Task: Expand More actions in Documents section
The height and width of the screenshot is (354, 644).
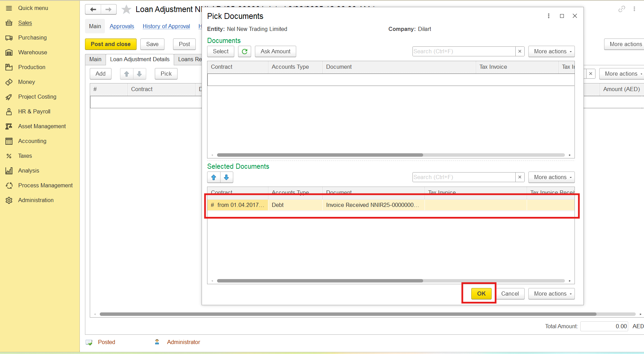Action: pyautogui.click(x=551, y=52)
